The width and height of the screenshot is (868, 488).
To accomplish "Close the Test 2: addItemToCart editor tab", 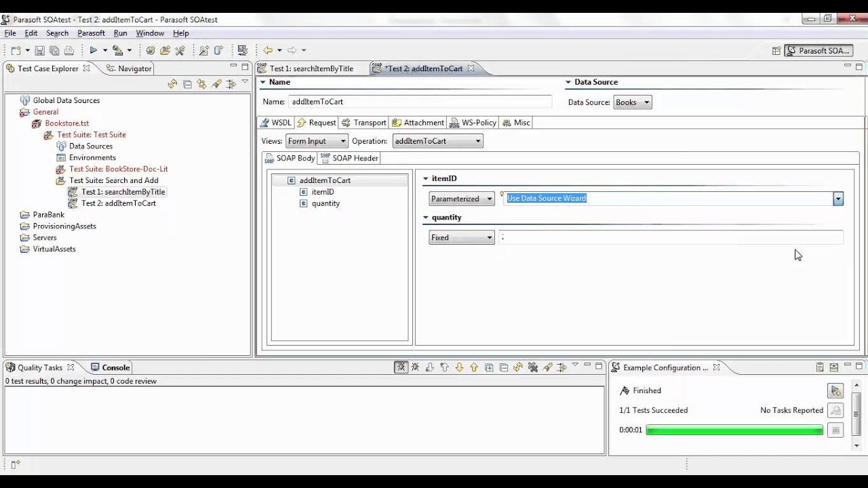I will (471, 68).
